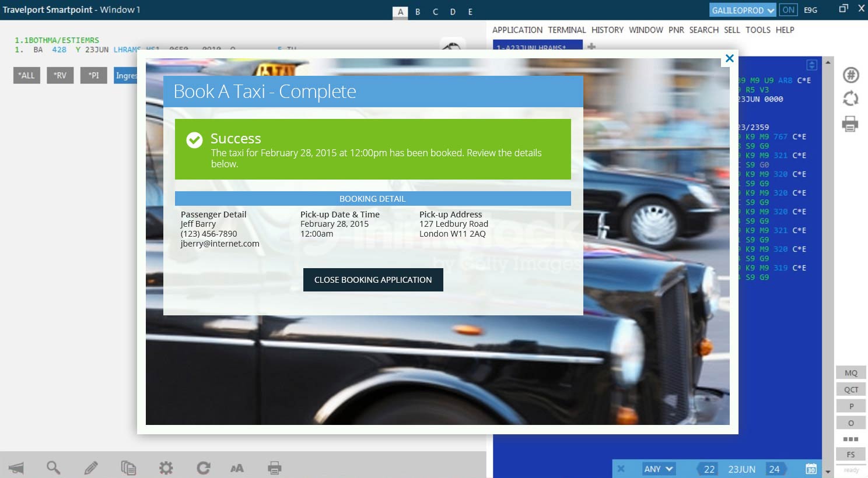868x478 pixels.
Task: Open the settings gear icon
Action: click(x=166, y=468)
